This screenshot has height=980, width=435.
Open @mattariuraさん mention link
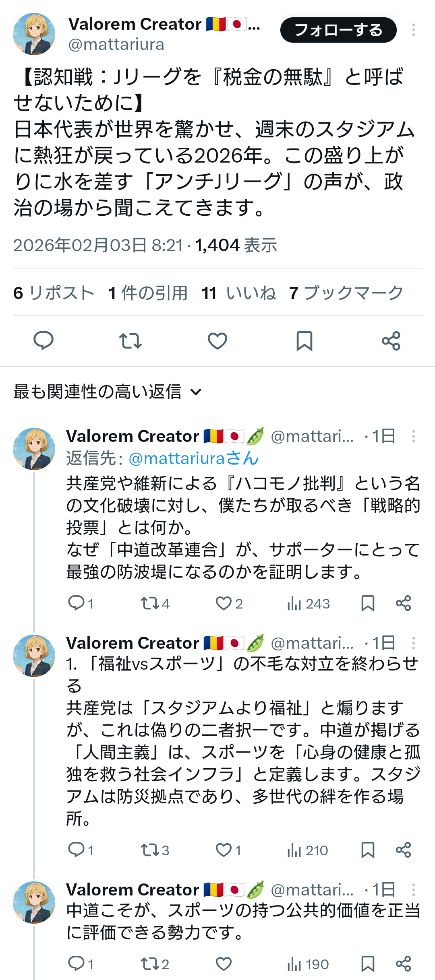(193, 458)
